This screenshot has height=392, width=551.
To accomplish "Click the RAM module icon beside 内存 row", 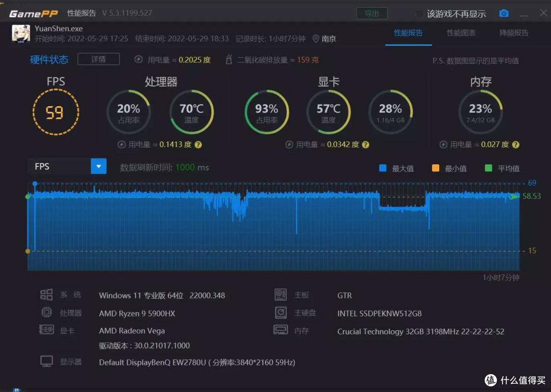I will [281, 330].
